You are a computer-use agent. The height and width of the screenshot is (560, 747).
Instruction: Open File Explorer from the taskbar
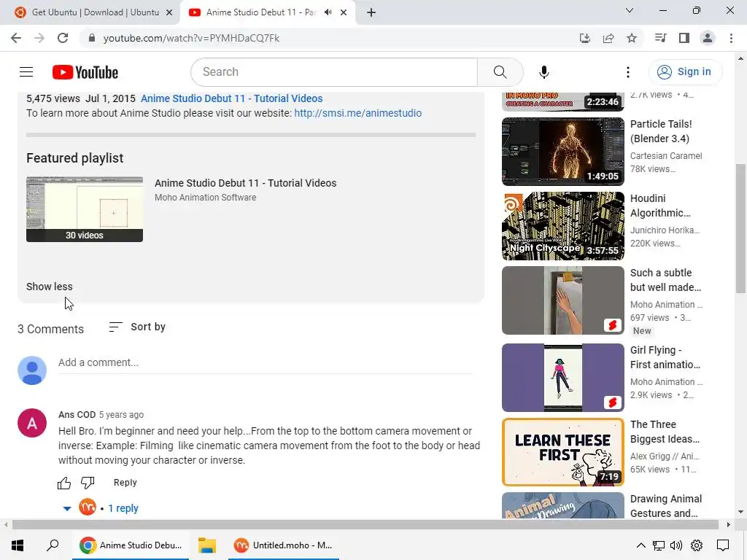[x=206, y=545]
